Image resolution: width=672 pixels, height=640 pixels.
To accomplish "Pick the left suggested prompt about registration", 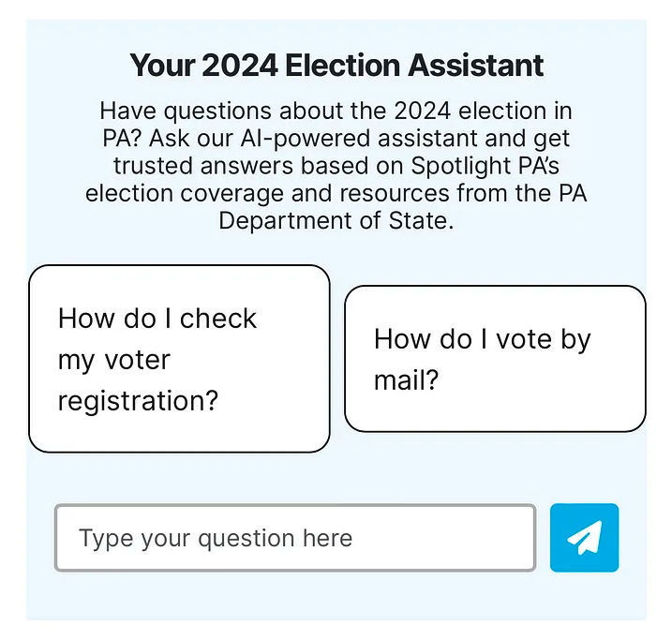I will pos(179,359).
